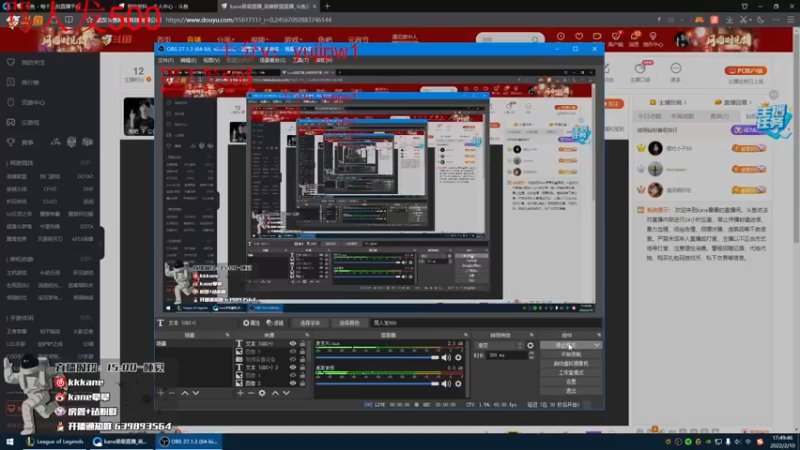Toggle visibility of first Text (GDI+) source
This screenshot has height=450, width=800.
pos(292,344)
